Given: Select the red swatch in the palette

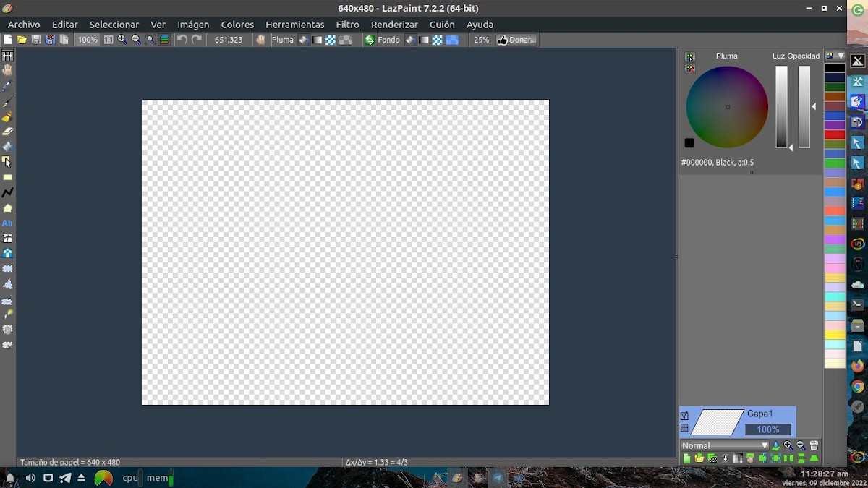Looking at the screenshot, I should coord(835,134).
